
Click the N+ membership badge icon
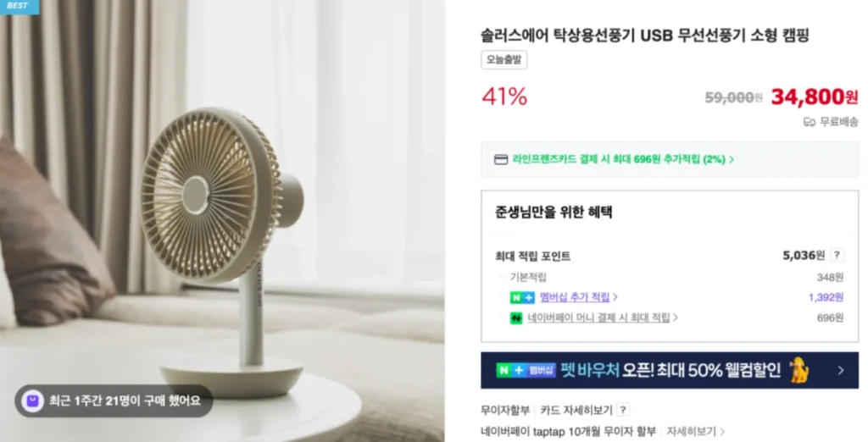pos(522,297)
